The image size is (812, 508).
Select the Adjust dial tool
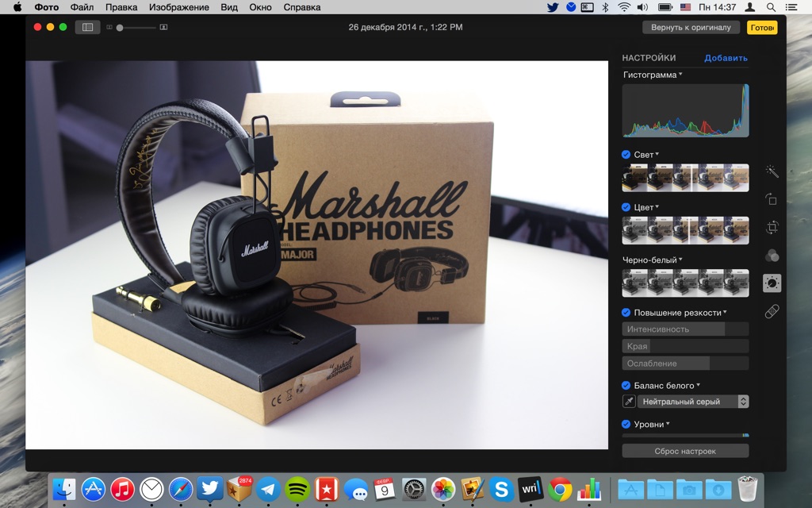(x=772, y=283)
